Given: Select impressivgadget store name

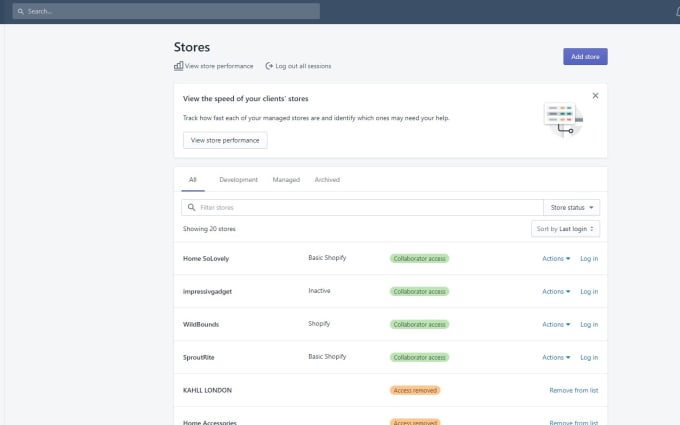Looking at the screenshot, I should (x=207, y=291).
